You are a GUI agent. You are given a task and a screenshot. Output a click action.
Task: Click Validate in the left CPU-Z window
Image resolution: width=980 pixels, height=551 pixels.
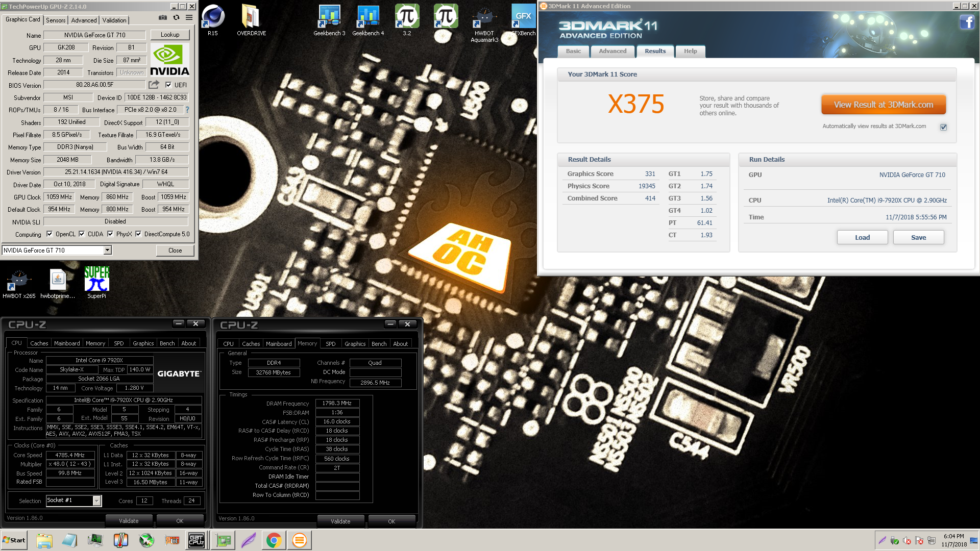pos(129,521)
